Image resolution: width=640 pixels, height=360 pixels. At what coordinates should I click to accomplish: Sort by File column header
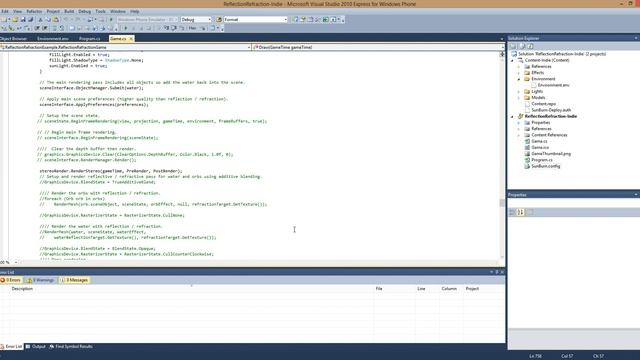tap(379, 289)
